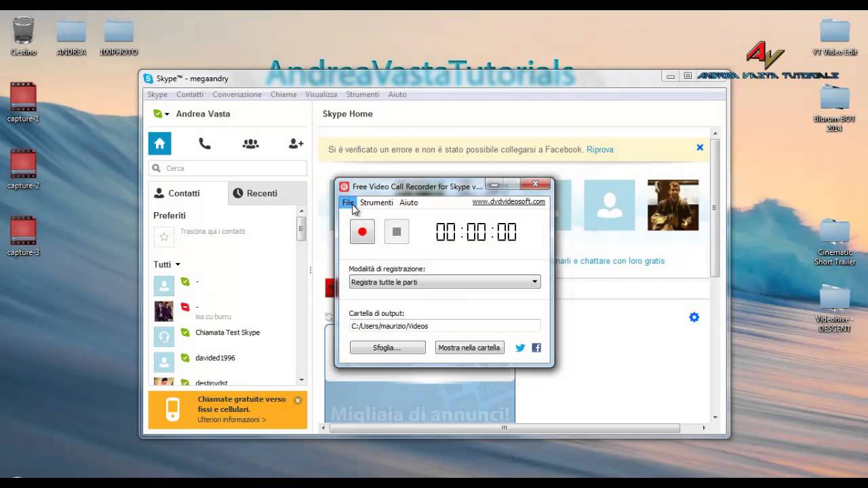Select the VideoHive - DESCENT folder

[x=835, y=310]
